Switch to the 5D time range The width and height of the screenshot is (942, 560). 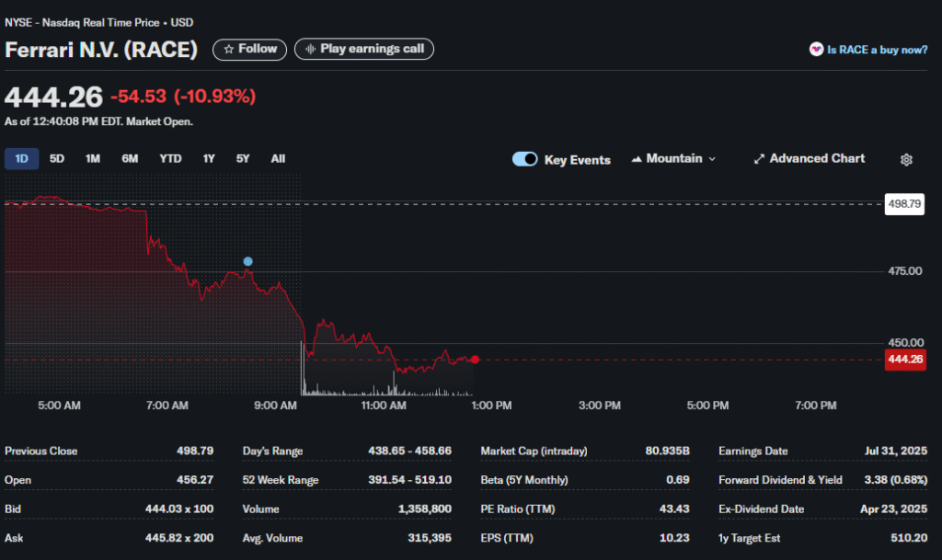click(x=56, y=158)
